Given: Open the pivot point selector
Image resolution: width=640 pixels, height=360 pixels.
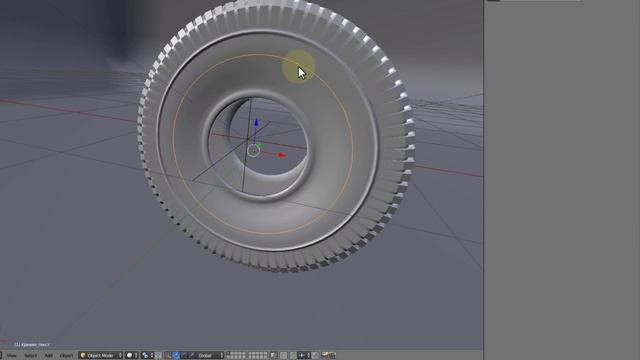Looking at the screenshot, I should click(x=147, y=356).
